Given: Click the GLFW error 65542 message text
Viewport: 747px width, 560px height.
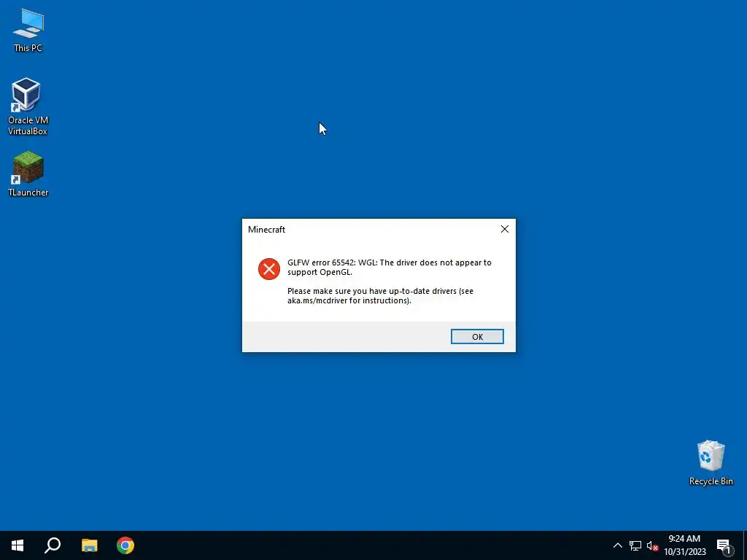Looking at the screenshot, I should (x=390, y=267).
